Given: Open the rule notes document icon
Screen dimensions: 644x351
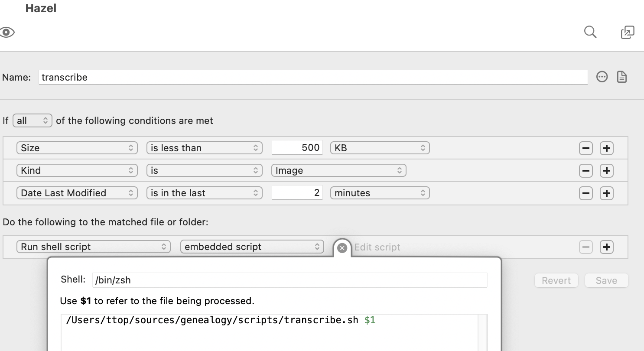Looking at the screenshot, I should click(622, 77).
